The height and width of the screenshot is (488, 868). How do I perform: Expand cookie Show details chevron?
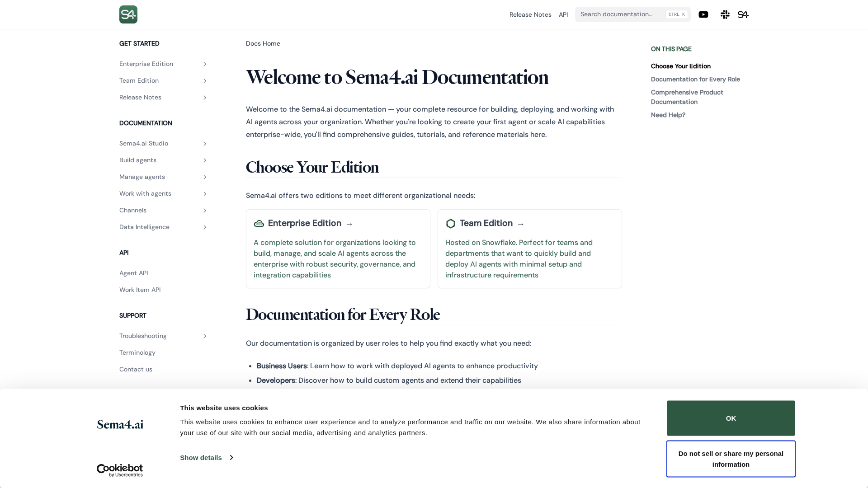pos(231,458)
